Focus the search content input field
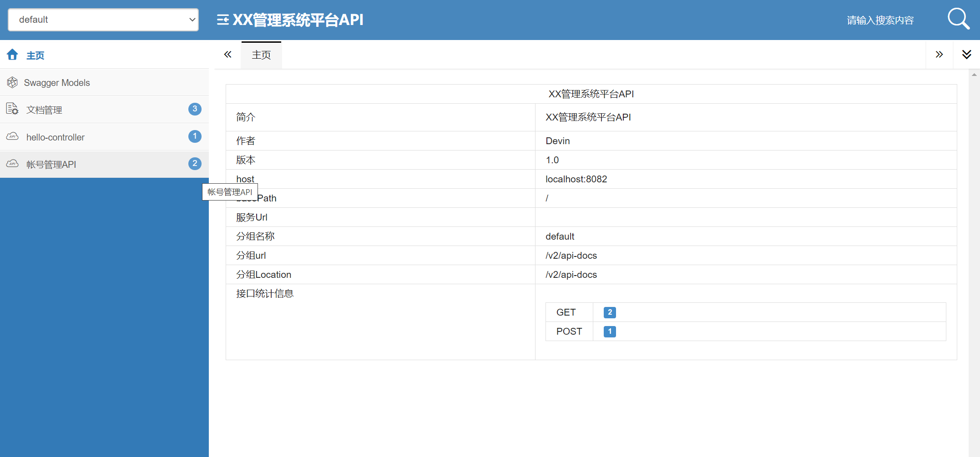This screenshot has width=980, height=457. pos(880,20)
